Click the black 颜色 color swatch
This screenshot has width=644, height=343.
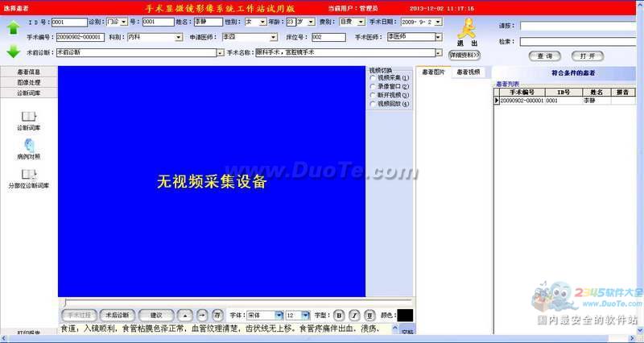(x=405, y=316)
